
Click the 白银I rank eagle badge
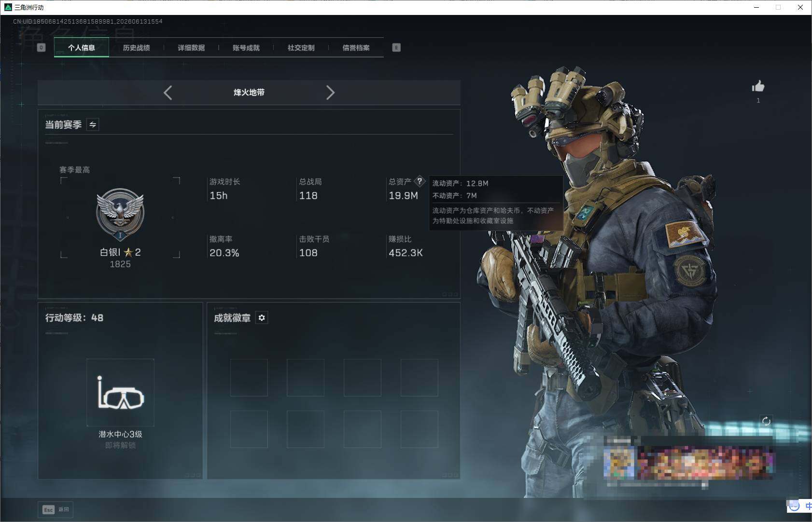coord(120,214)
